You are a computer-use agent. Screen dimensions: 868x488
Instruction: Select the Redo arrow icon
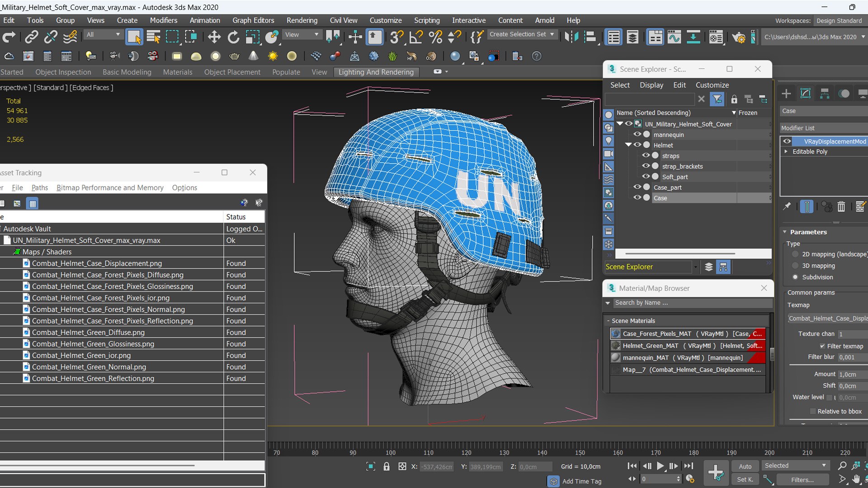(9, 37)
